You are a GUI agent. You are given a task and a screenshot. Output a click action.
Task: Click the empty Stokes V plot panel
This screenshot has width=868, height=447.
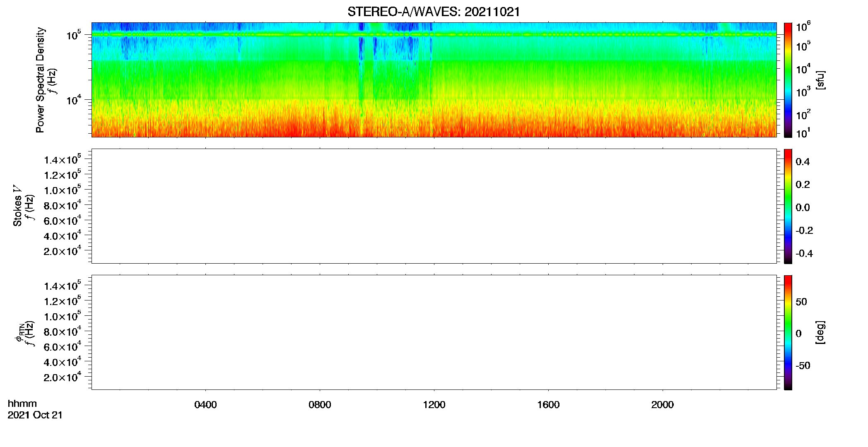click(x=434, y=206)
